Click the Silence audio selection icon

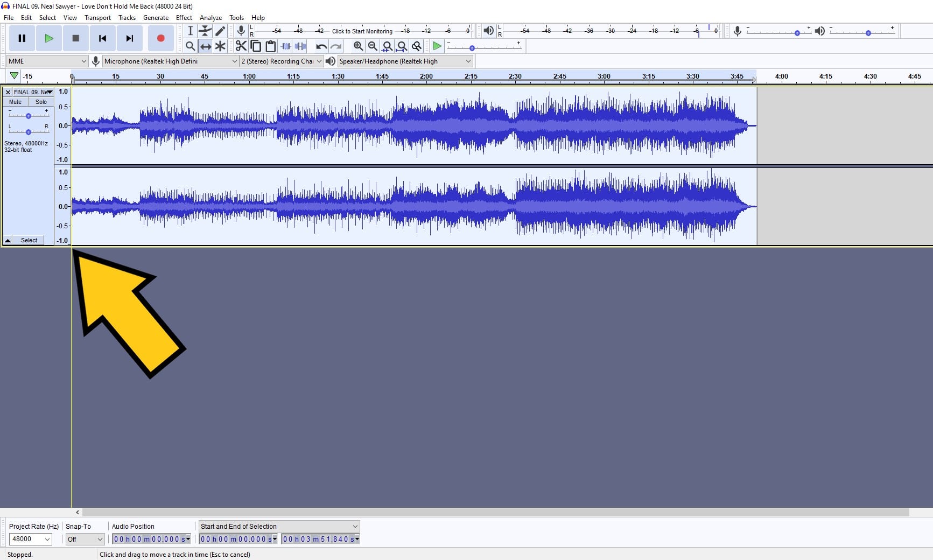click(x=300, y=46)
